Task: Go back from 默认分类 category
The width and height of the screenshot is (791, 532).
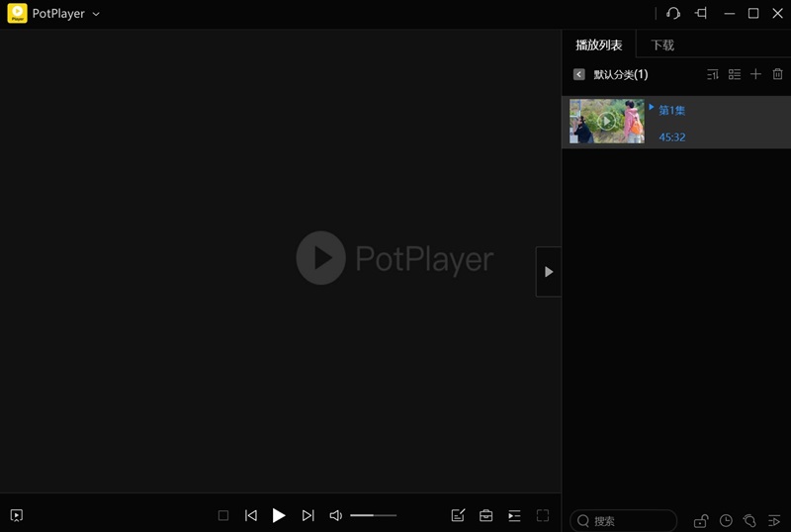Action: click(578, 75)
